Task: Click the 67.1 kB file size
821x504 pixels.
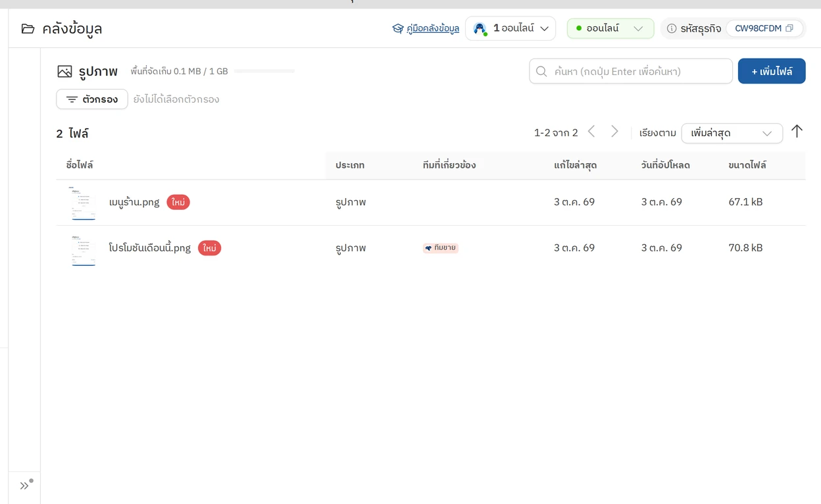Action: pyautogui.click(x=745, y=202)
